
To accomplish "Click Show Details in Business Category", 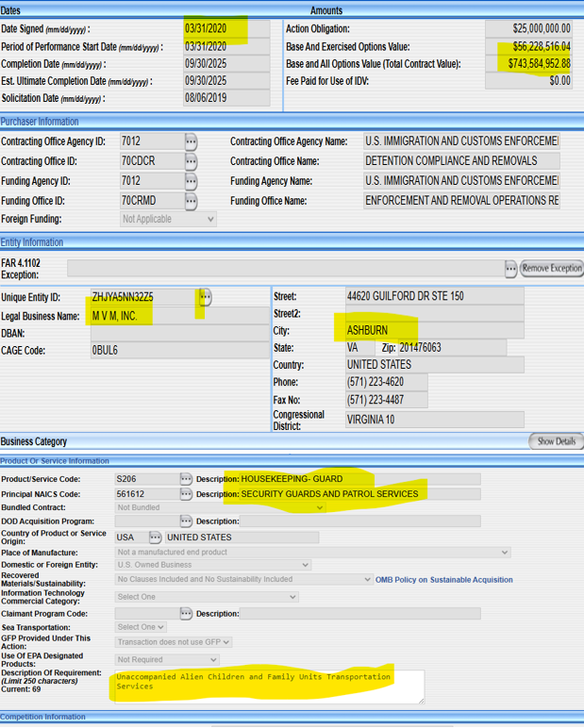I will [x=556, y=441].
